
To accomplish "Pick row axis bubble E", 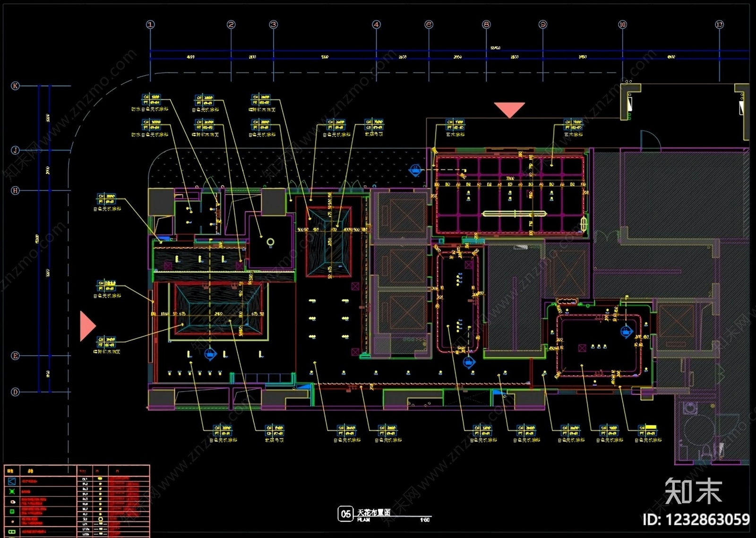I will [x=15, y=356].
